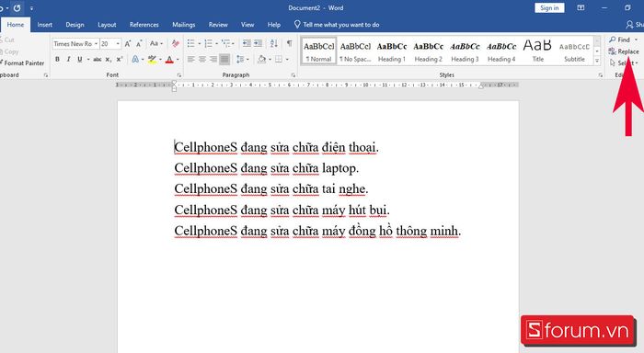Open underline style dropdown arrow

(x=88, y=60)
